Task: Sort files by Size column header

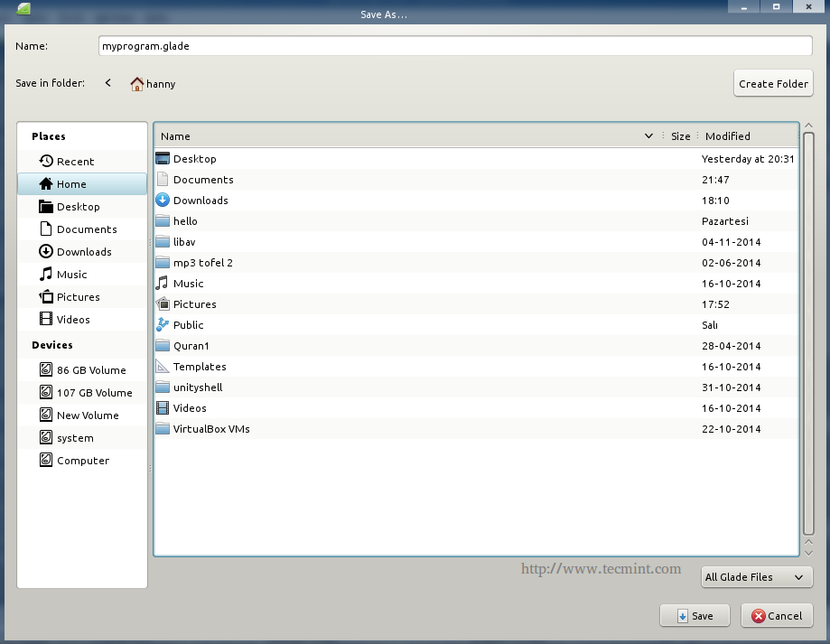Action: tap(680, 136)
